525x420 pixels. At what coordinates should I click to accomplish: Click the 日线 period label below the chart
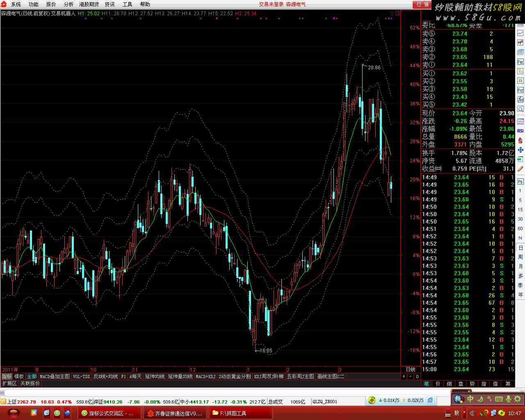click(411, 369)
